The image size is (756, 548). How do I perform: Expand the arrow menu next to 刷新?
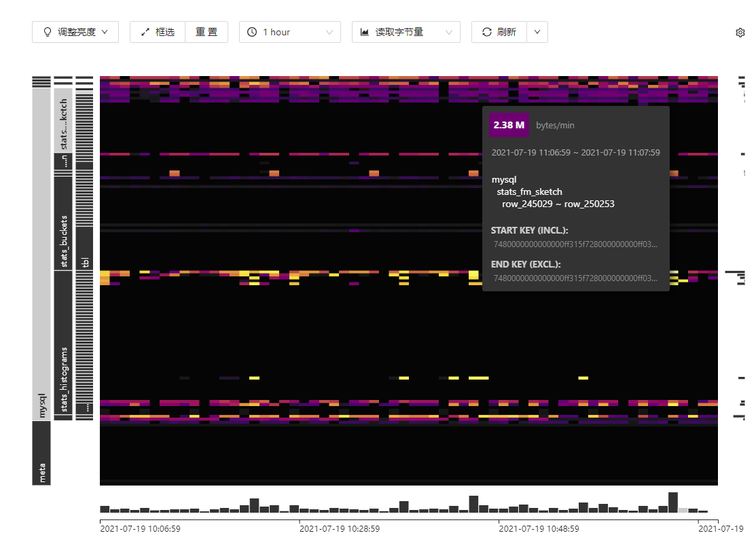click(537, 32)
